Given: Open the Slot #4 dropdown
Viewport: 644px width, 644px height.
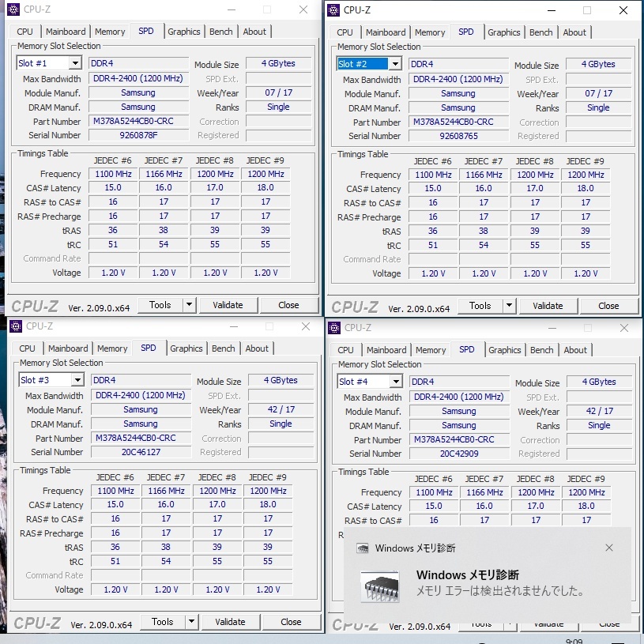Looking at the screenshot, I should tap(396, 382).
